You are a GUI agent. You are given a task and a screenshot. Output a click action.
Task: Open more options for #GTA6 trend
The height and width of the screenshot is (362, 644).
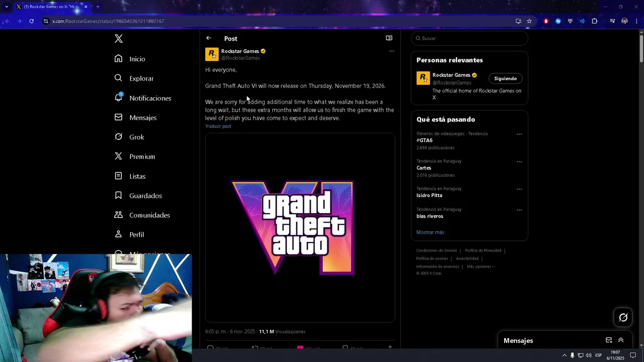[519, 134]
